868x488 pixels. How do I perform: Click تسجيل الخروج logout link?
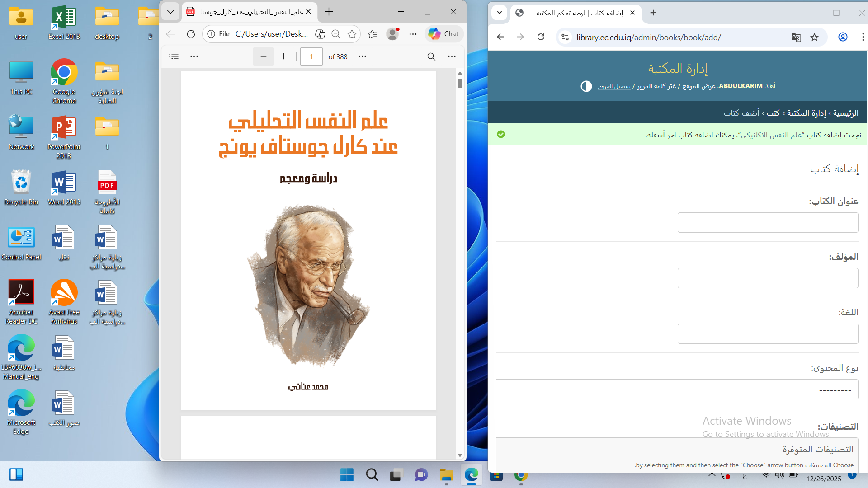pyautogui.click(x=614, y=86)
